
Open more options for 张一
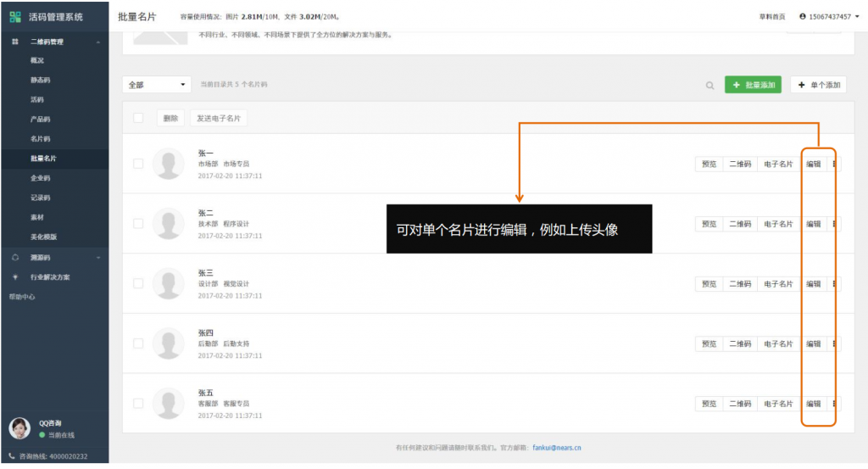click(x=834, y=164)
